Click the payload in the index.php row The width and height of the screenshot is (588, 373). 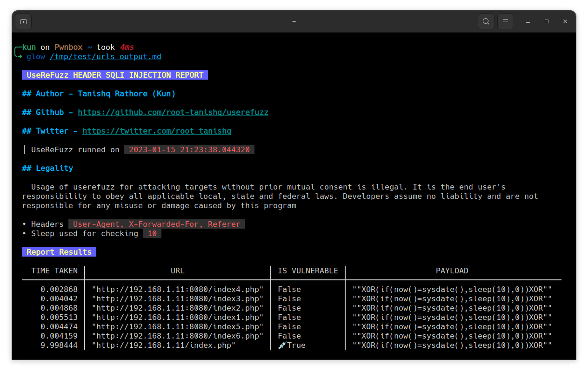pyautogui.click(x=452, y=345)
